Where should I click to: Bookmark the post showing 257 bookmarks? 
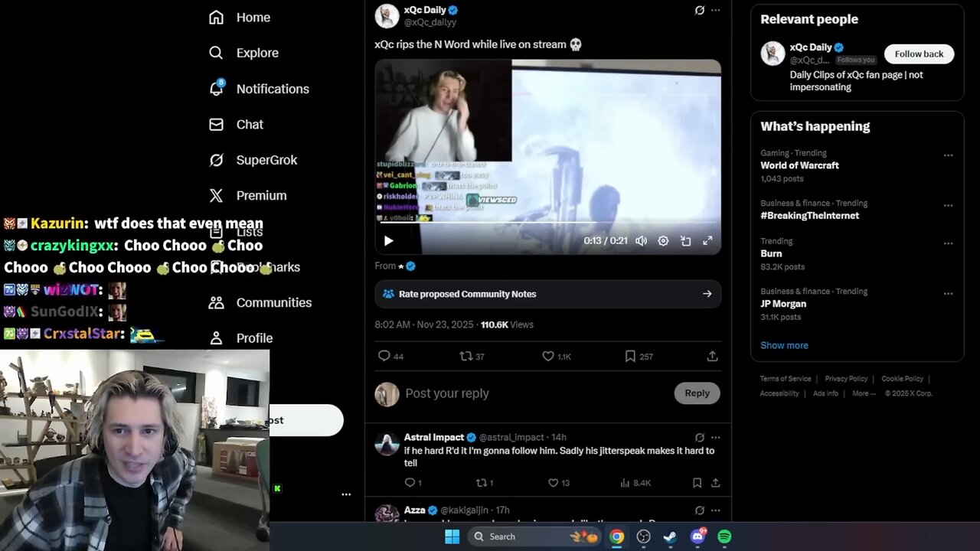639,357
